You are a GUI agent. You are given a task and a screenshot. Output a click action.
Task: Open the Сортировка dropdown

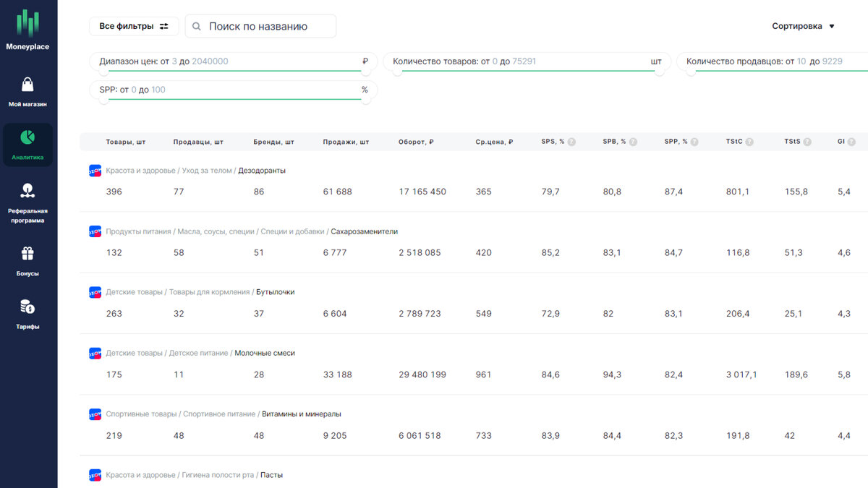pos(803,26)
